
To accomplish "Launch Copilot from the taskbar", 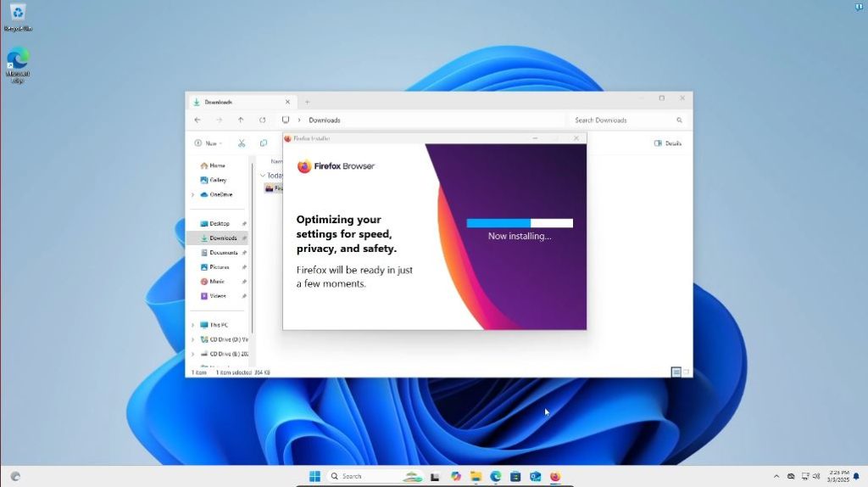I will [x=455, y=477].
